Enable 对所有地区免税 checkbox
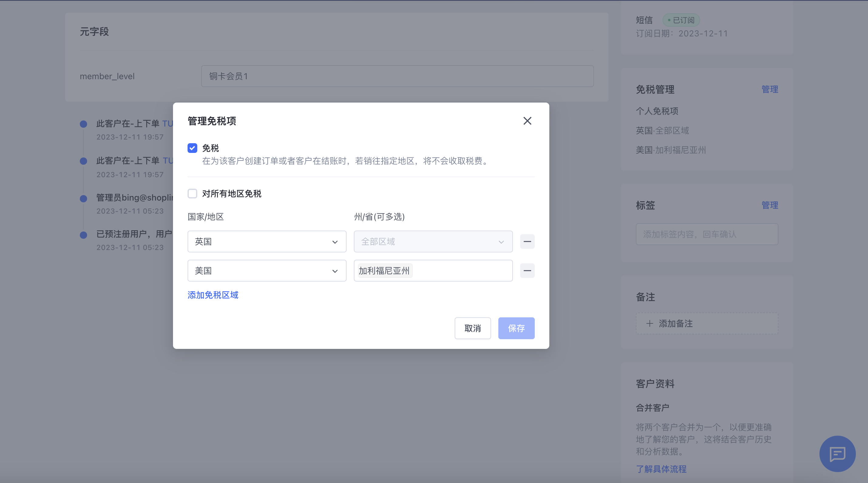Screen dimensions: 868x483 (192, 194)
